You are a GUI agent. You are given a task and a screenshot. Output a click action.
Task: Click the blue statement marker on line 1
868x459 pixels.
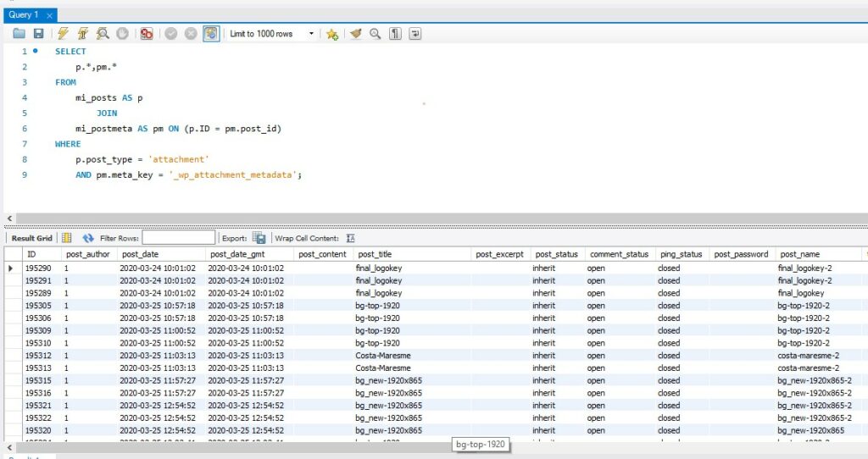pos(36,51)
